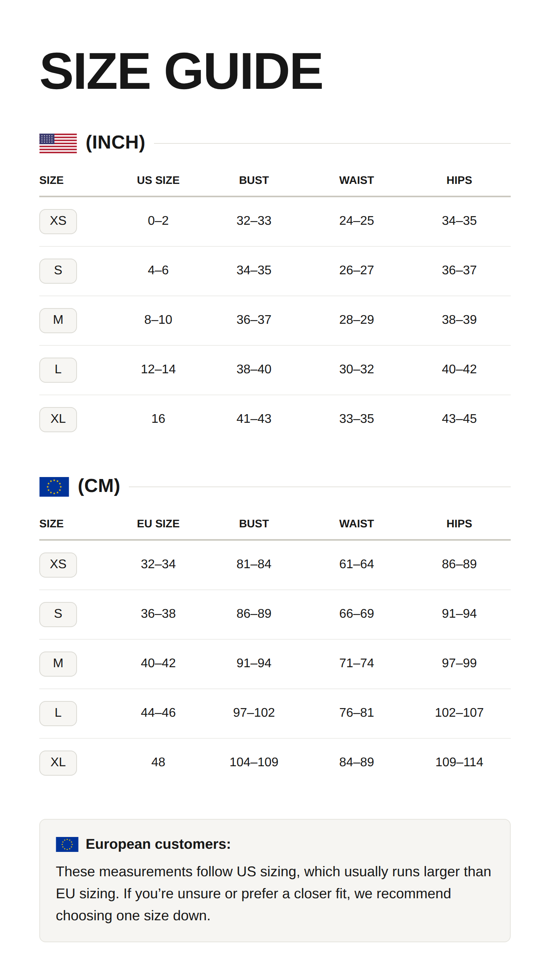Choose the S badge in the CM table

click(x=58, y=614)
